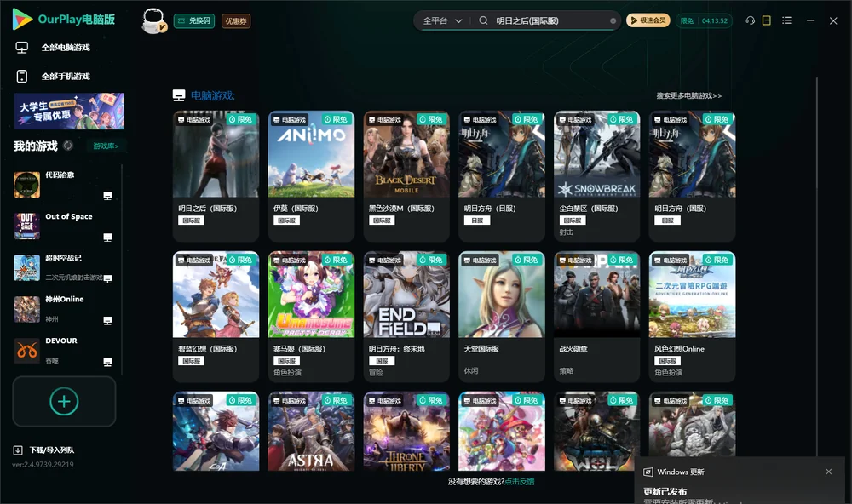Click the 点击反馈 feedback link
Screen dimensions: 852x504
pyautogui.click(x=520, y=481)
